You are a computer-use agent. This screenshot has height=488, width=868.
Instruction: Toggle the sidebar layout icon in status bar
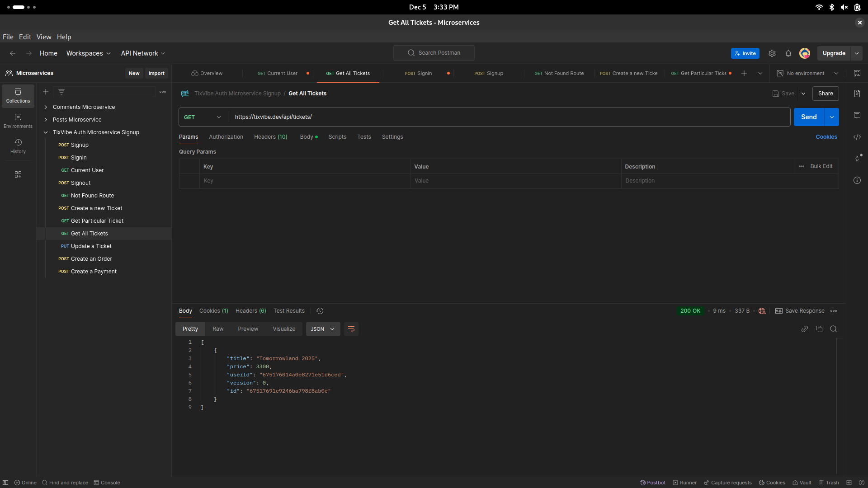(x=5, y=483)
